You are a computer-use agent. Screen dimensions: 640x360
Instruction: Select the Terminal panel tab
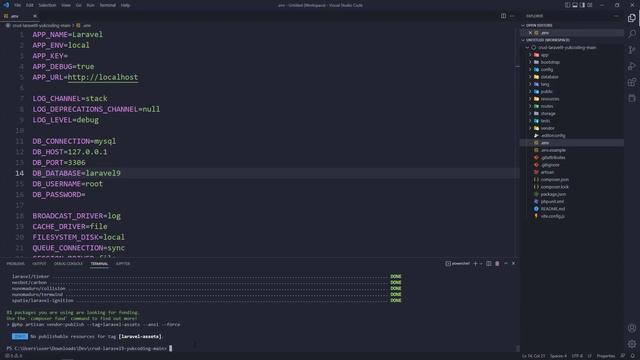coord(99,264)
